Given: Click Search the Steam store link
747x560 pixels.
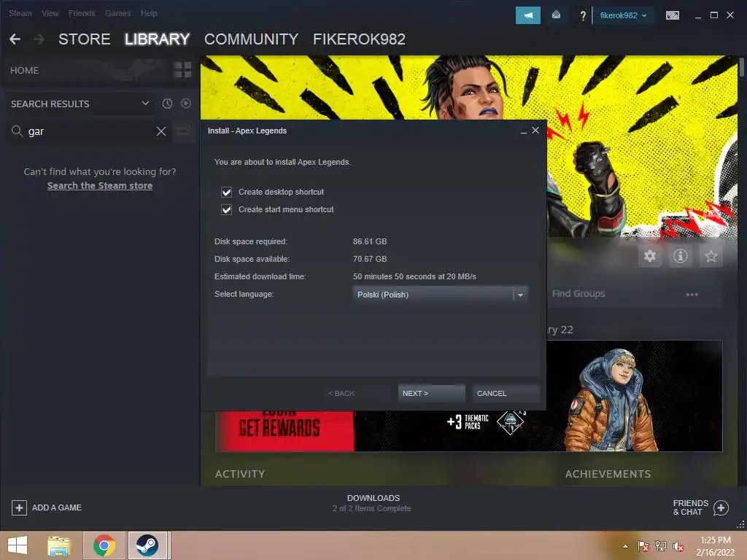Looking at the screenshot, I should 99,186.
